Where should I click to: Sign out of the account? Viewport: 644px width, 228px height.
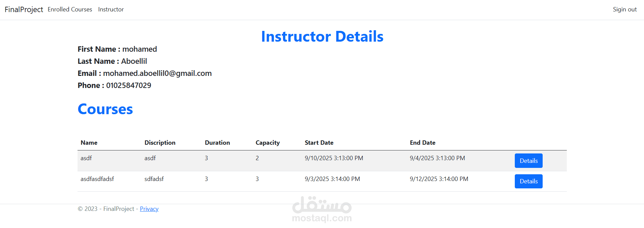[x=625, y=9]
